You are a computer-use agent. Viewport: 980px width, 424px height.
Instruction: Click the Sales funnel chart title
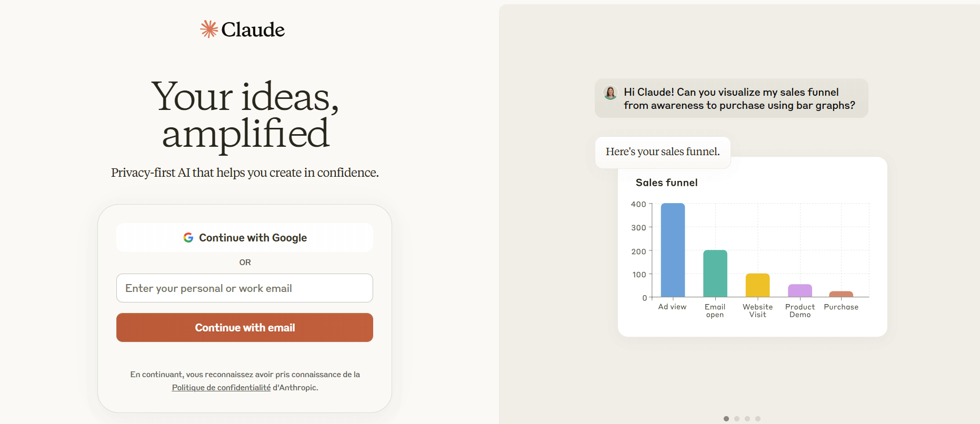(x=667, y=183)
